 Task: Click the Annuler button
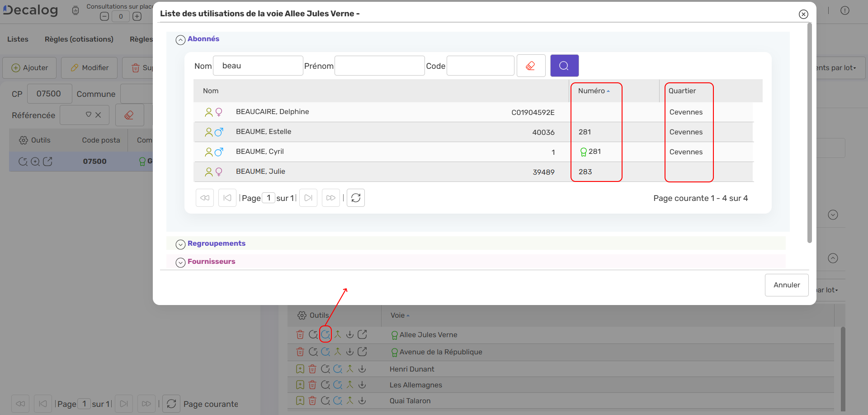click(x=786, y=285)
